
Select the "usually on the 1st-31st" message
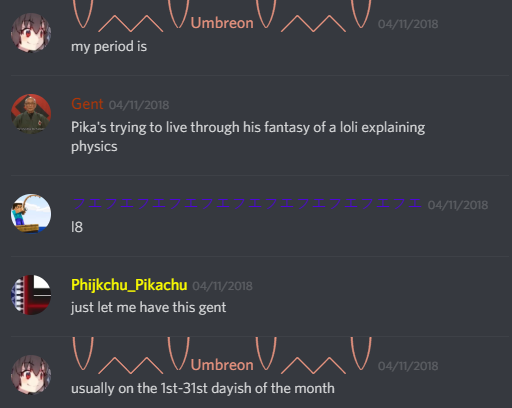point(203,388)
